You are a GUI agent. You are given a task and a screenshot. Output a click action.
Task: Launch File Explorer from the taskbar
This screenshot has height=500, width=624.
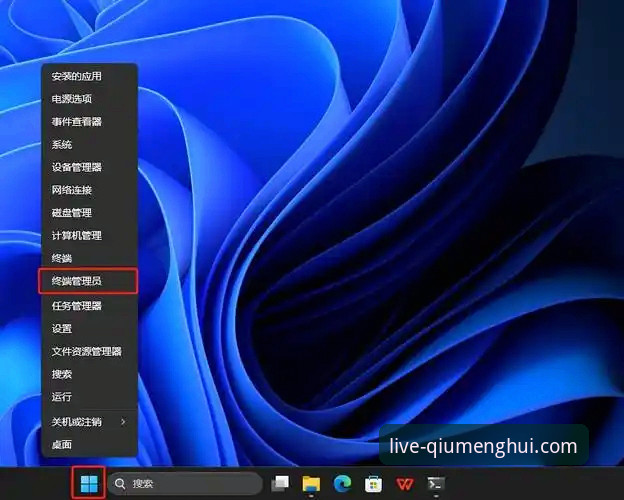311,484
